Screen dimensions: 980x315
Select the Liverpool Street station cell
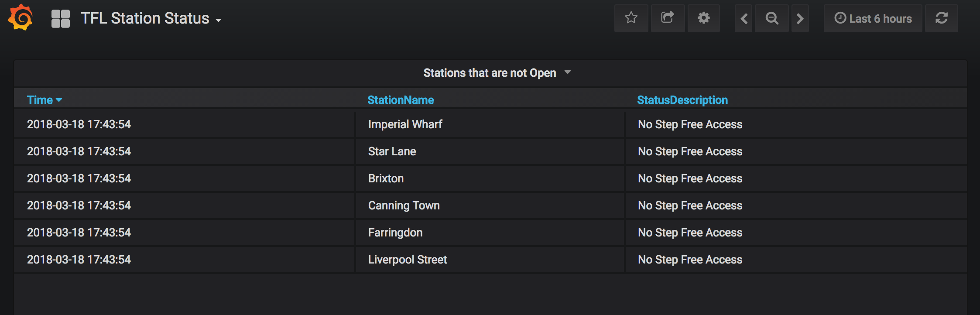490,260
